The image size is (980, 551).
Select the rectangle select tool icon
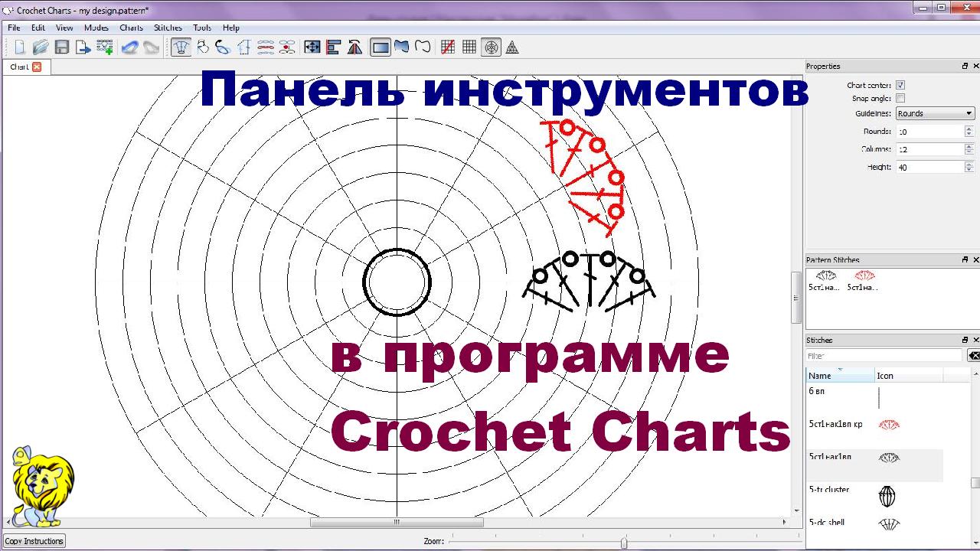pos(381,47)
